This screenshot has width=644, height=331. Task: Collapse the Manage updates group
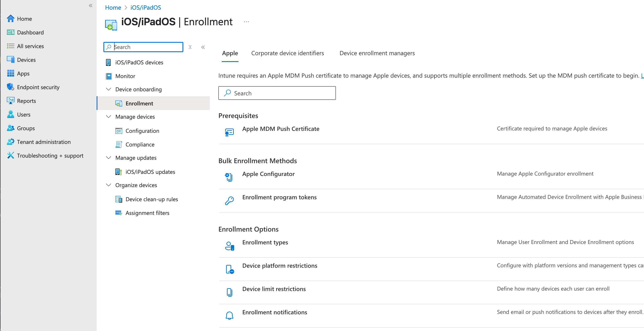tap(109, 158)
